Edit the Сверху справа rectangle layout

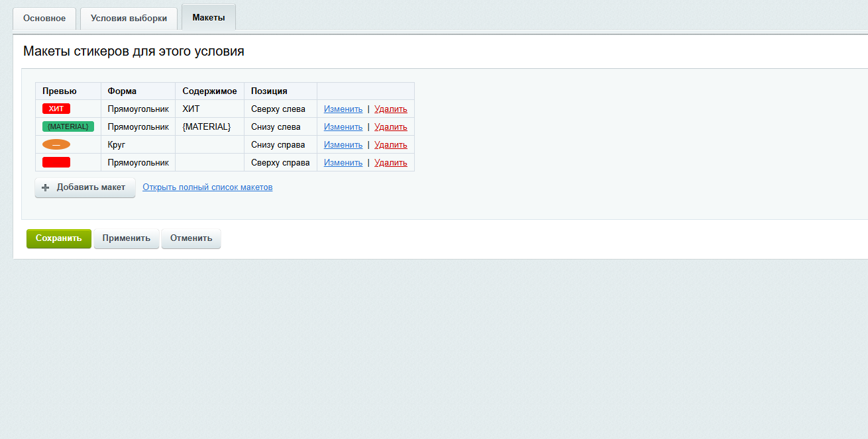tap(343, 163)
